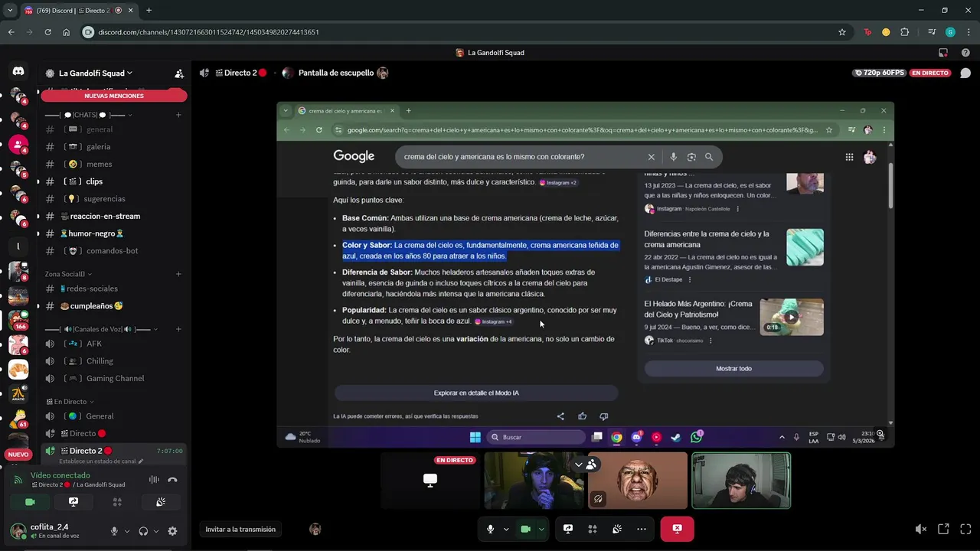The width and height of the screenshot is (980, 551).
Task: Unmute stream volume speaker icon
Action: pos(921,529)
